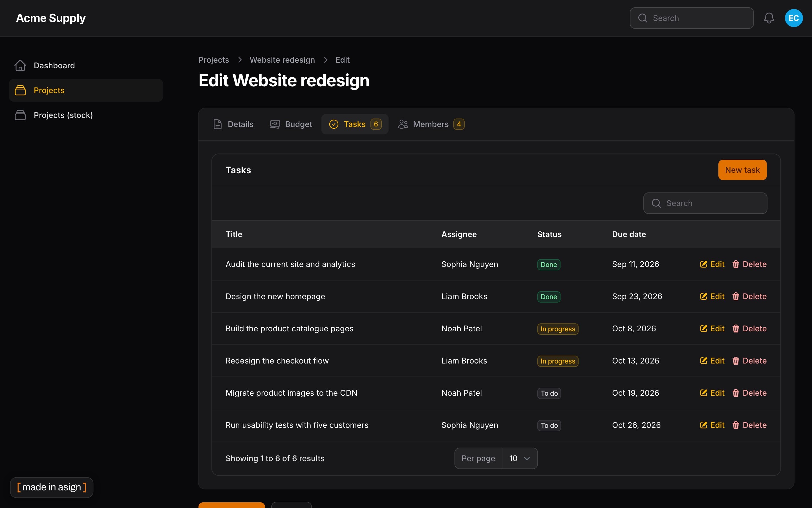The height and width of the screenshot is (508, 812).
Task: Click trash icon for Design the new homepage
Action: tap(736, 296)
